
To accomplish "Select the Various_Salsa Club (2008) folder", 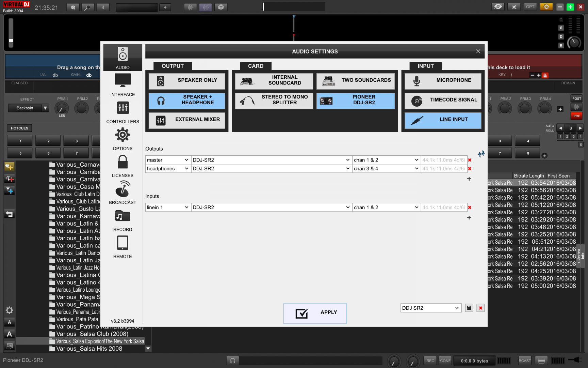I will (92, 334).
